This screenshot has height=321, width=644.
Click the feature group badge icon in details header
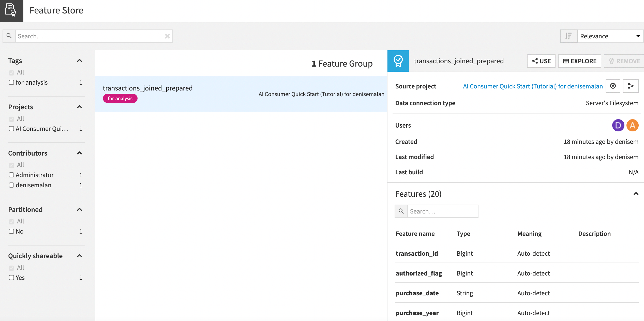[398, 61]
